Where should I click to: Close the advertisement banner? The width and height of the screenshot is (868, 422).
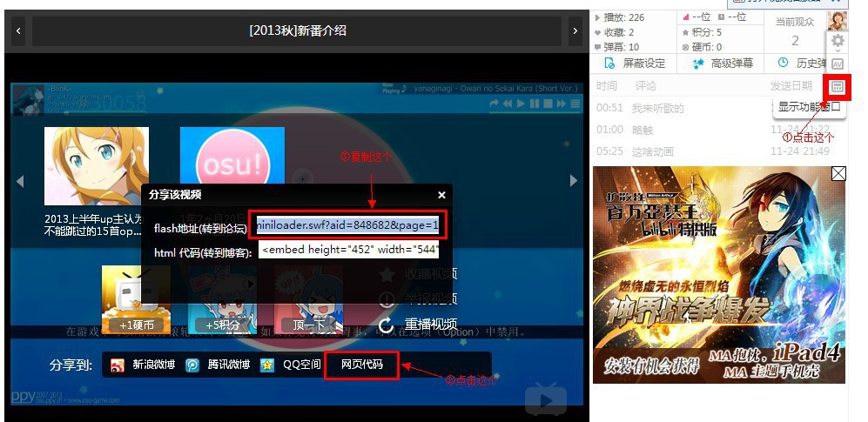point(838,174)
